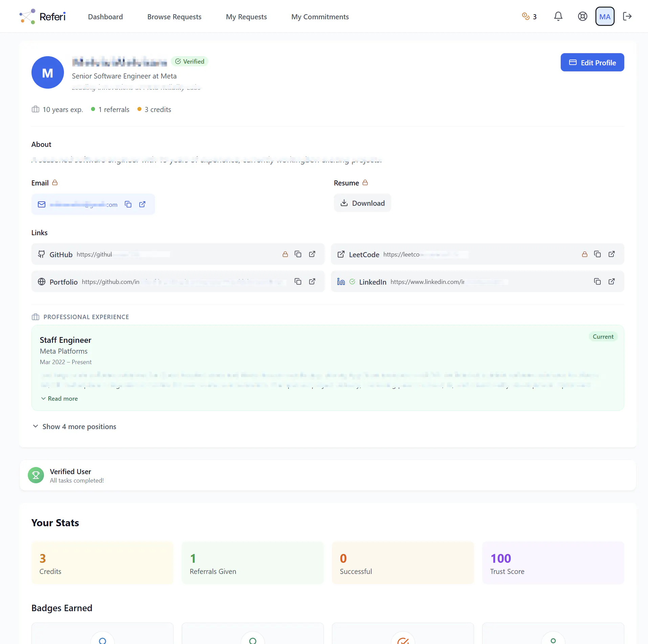Copy the LinkedIn link
Screen dimensions: 648x644
597,282
